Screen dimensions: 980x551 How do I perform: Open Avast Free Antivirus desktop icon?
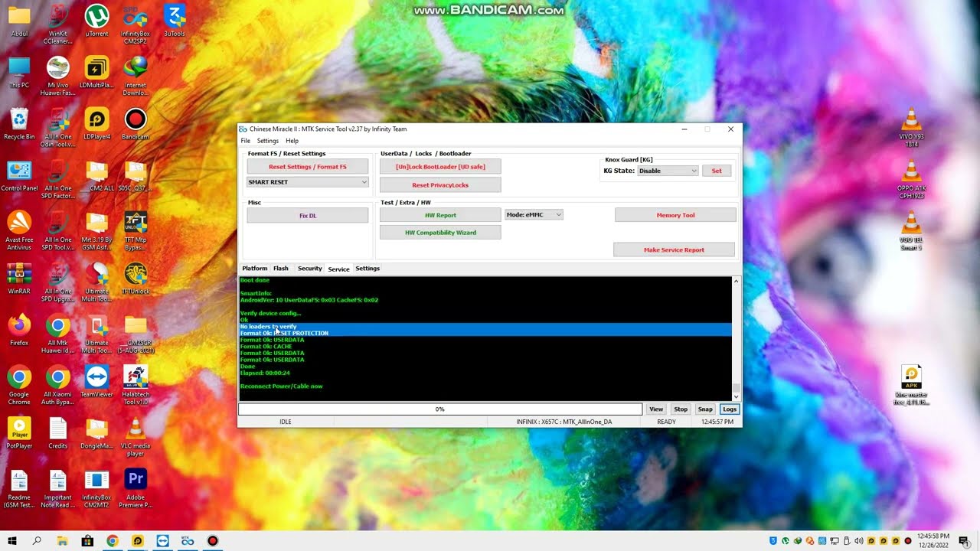19,231
